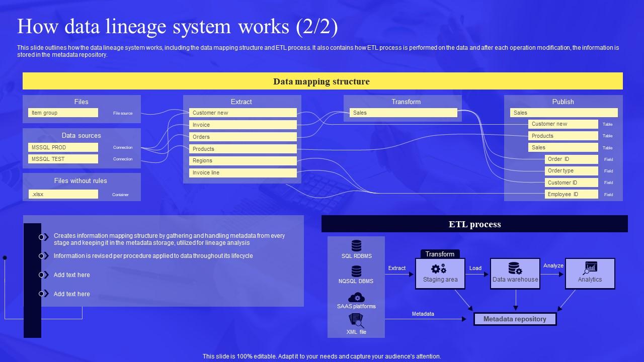Click the 'Customer ID' field

pos(572,183)
